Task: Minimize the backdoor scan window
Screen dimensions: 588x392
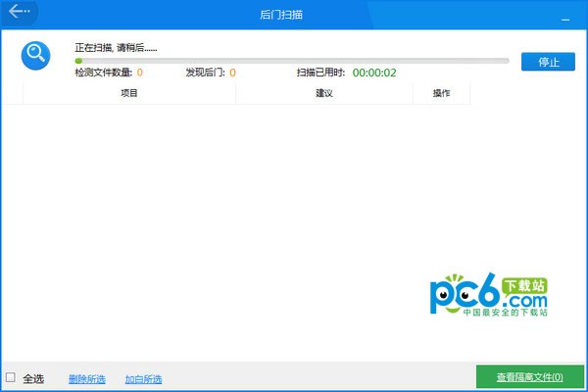Action: pyautogui.click(x=565, y=18)
